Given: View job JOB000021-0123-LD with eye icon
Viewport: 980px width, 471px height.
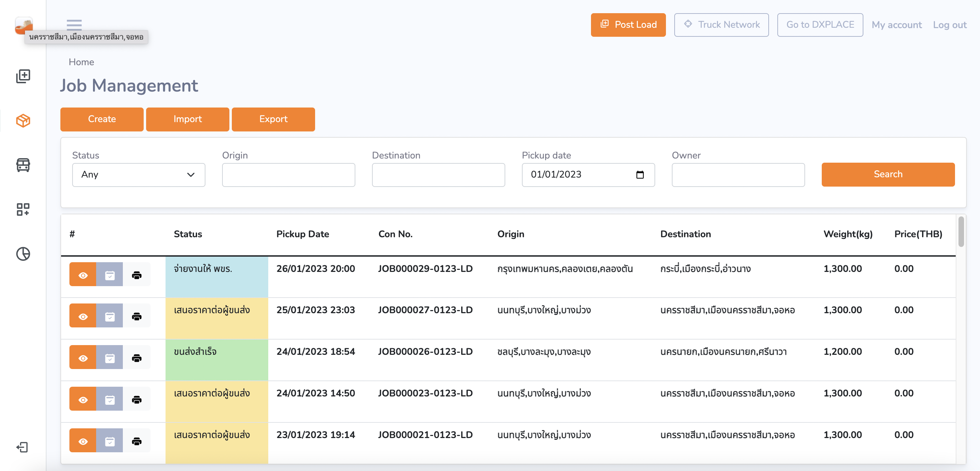Looking at the screenshot, I should (83, 441).
